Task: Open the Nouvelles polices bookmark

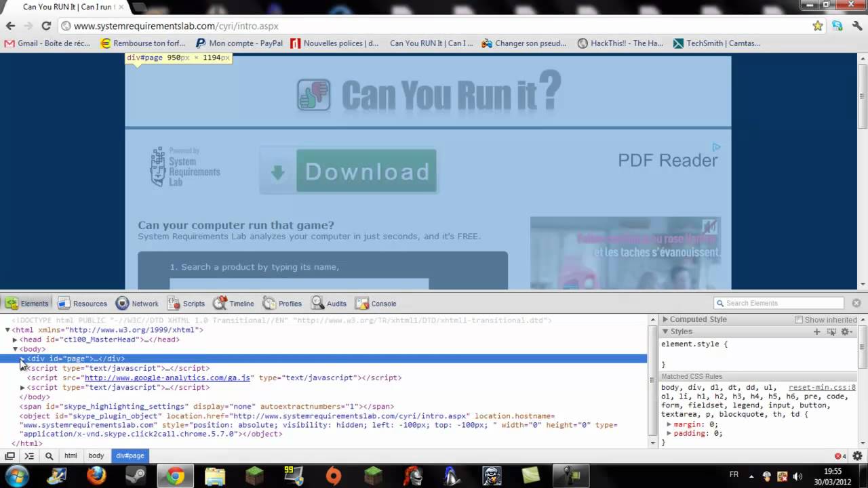Action: pyautogui.click(x=334, y=43)
